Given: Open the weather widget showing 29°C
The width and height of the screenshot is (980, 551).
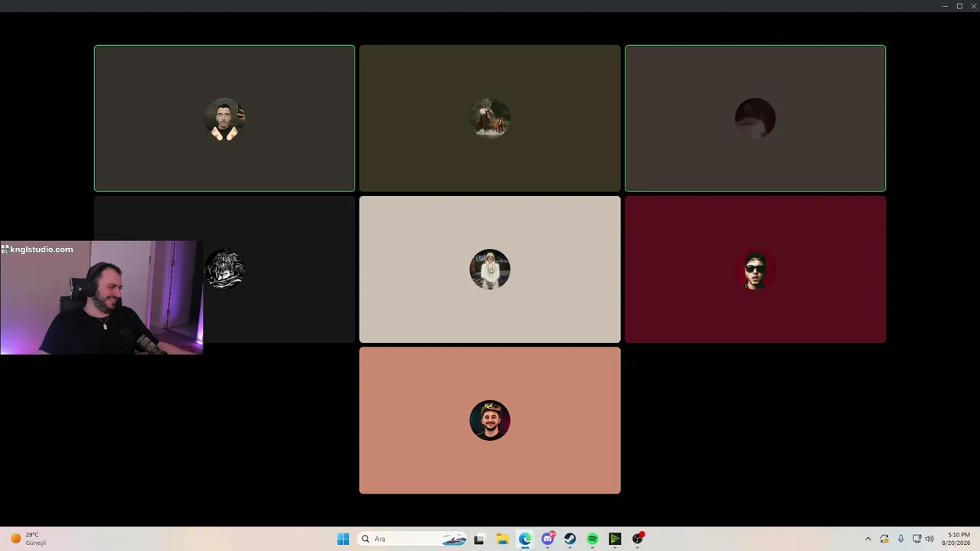Looking at the screenshot, I should point(28,539).
